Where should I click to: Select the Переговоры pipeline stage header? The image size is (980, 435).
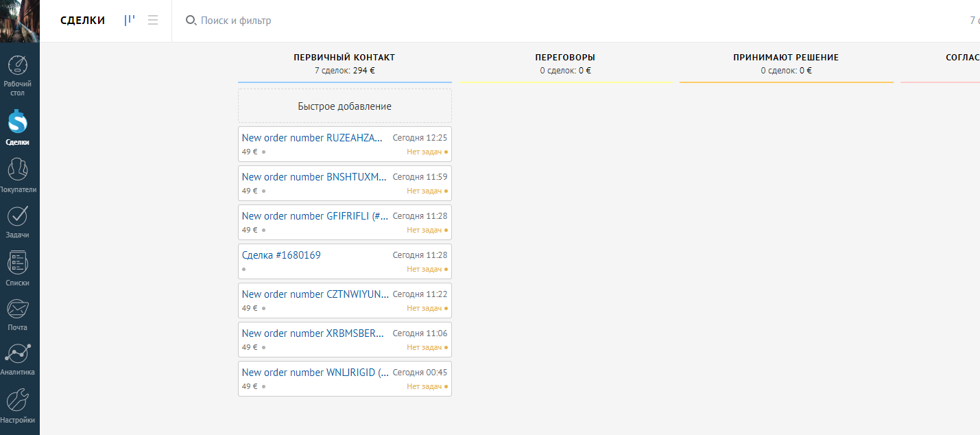click(x=565, y=58)
